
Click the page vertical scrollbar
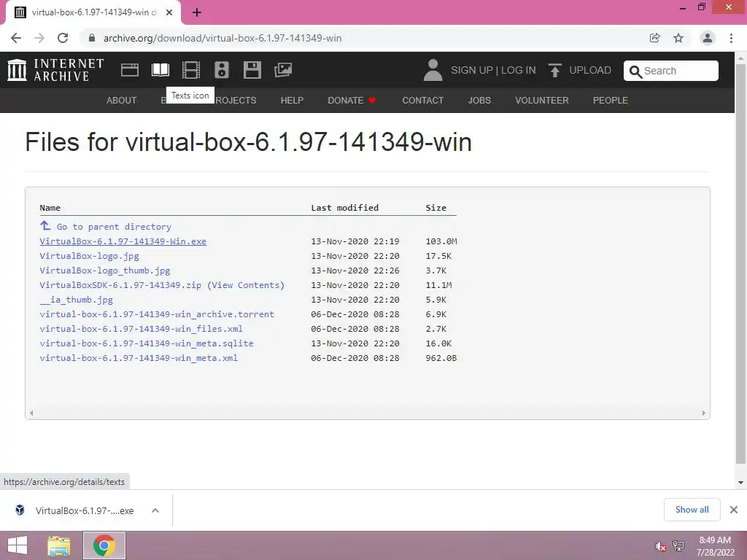(x=740, y=264)
